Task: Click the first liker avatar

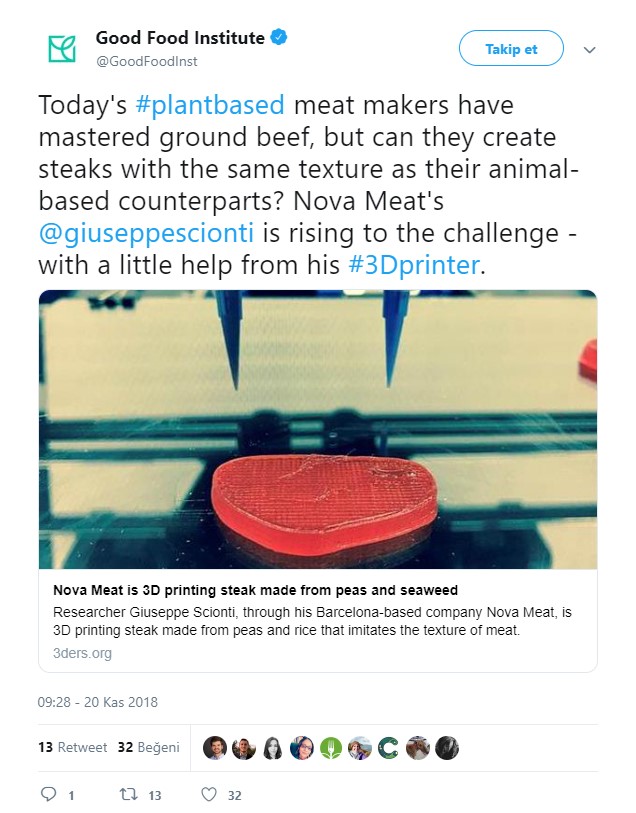Action: click(214, 748)
